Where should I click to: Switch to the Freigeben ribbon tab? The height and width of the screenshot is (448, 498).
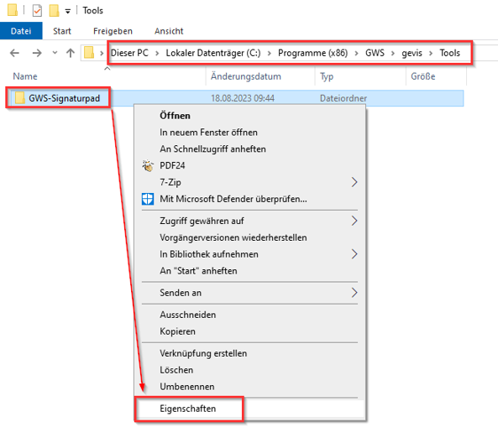[113, 31]
